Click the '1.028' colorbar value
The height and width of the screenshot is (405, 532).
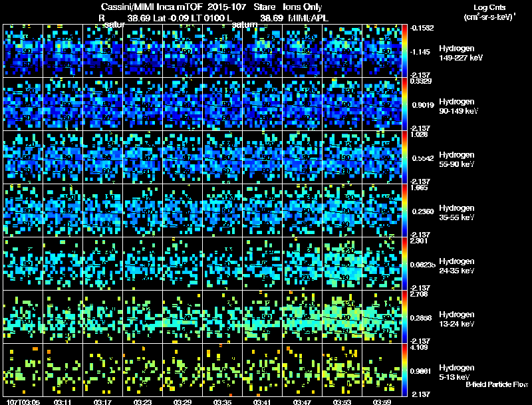click(419, 134)
